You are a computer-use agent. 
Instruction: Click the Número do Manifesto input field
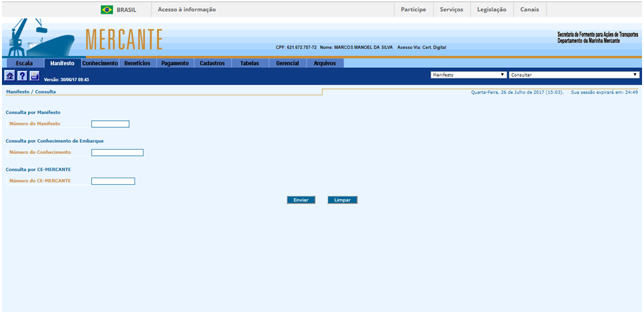click(x=110, y=124)
